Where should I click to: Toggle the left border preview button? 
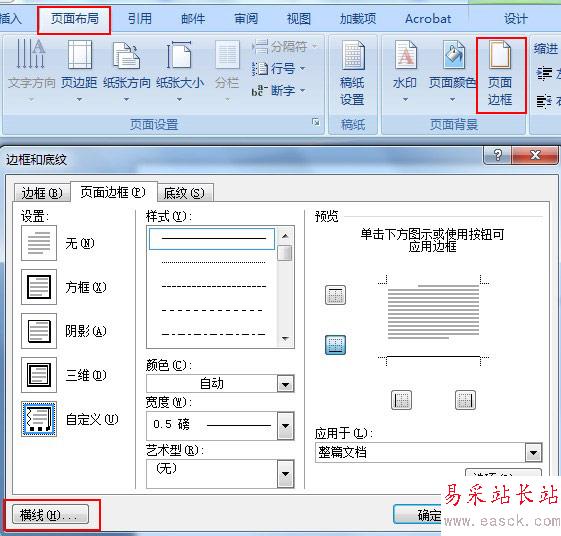coord(401,400)
